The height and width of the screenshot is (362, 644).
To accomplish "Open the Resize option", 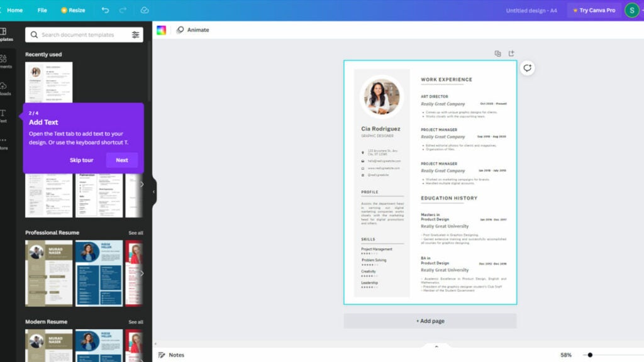I will coord(73,10).
